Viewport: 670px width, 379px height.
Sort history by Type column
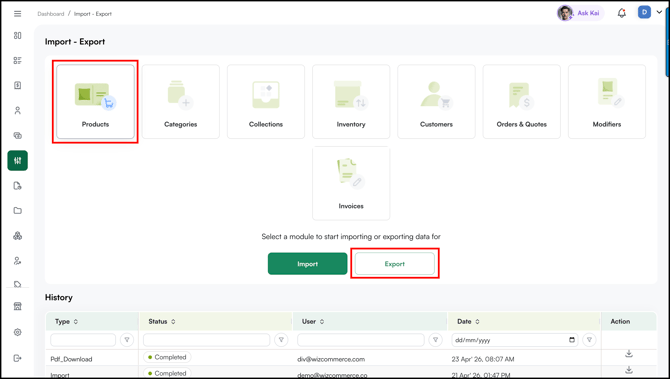76,322
